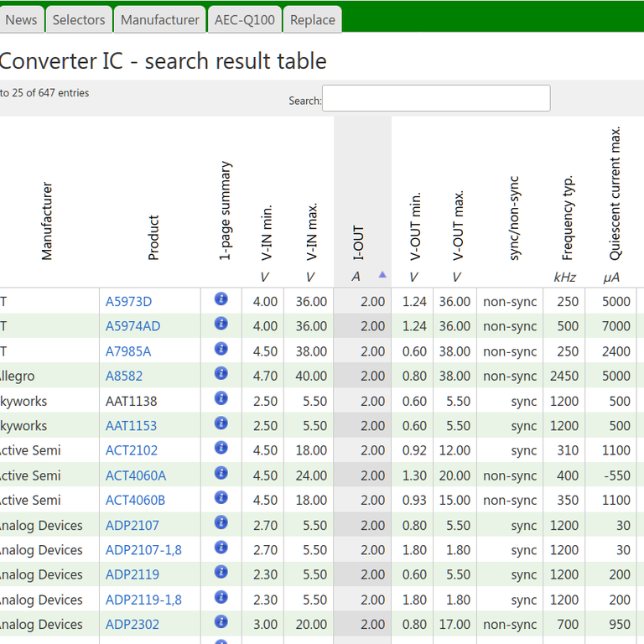Open product link ACT2102
The height and width of the screenshot is (644, 644).
[132, 450]
